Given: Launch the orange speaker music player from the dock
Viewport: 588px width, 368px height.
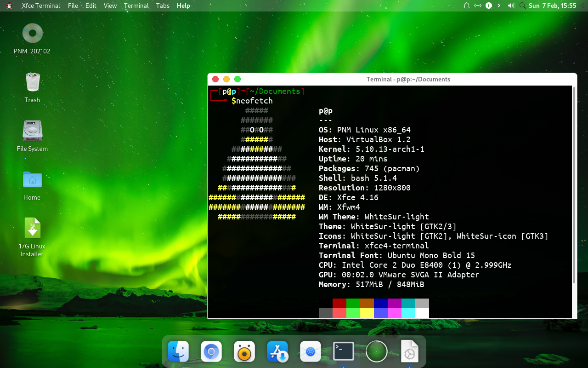Looking at the screenshot, I should [x=244, y=352].
